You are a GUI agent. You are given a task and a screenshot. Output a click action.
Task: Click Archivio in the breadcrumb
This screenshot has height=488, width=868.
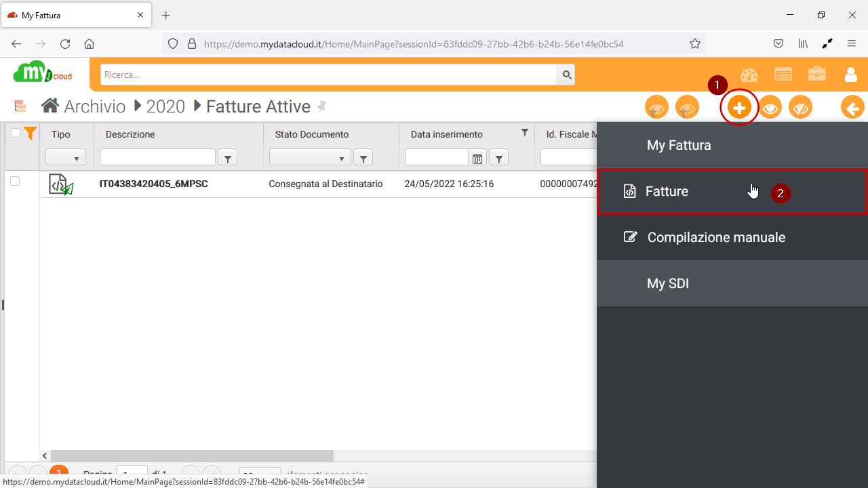94,106
